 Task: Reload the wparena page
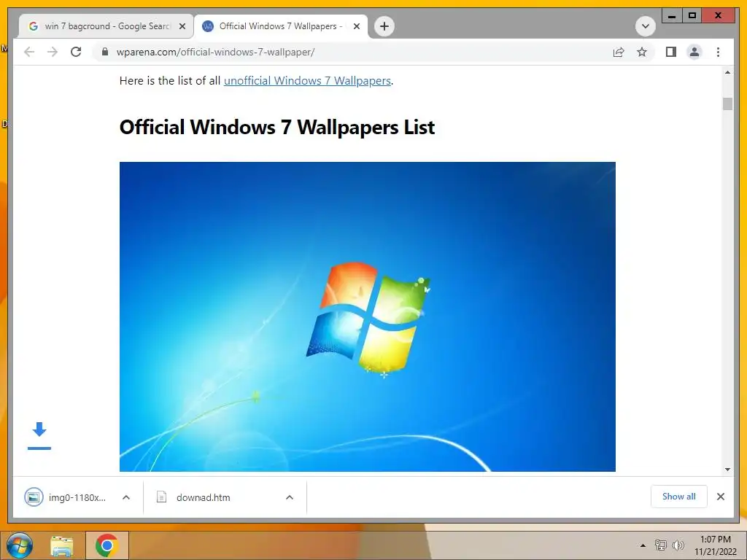click(x=76, y=52)
